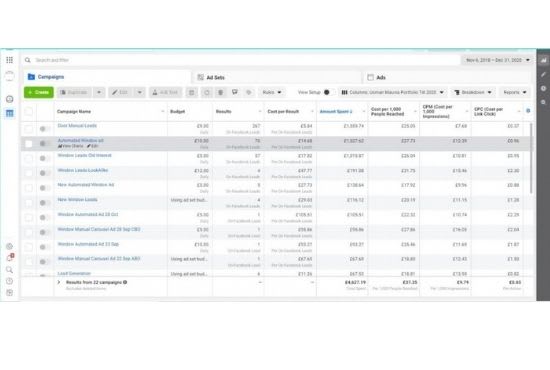Toggle New Window Leads campaign switch
This screenshot has width=550, height=370.
(x=44, y=203)
